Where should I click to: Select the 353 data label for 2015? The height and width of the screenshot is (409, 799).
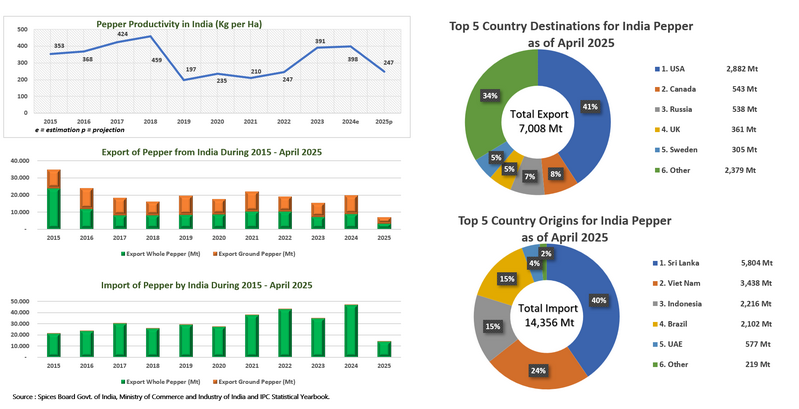coord(59,46)
